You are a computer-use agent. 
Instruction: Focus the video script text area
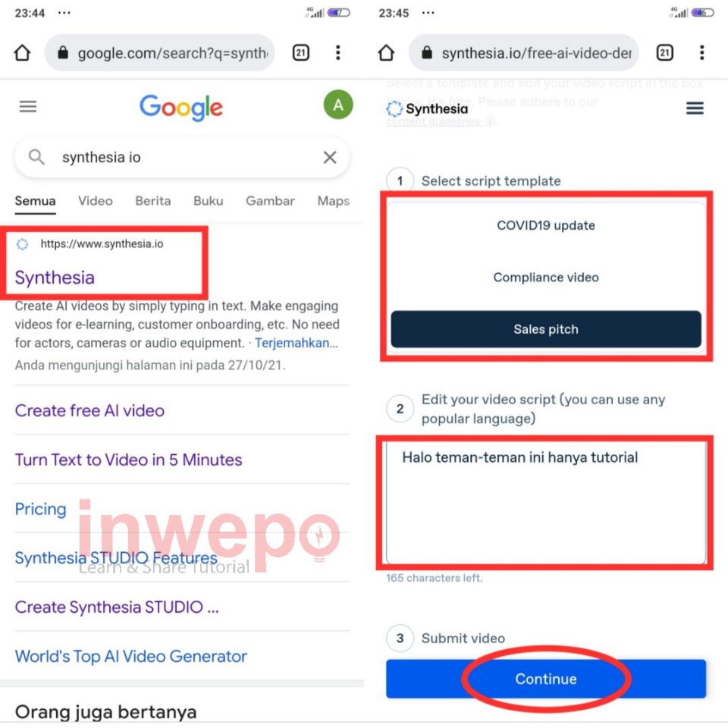coord(546,503)
